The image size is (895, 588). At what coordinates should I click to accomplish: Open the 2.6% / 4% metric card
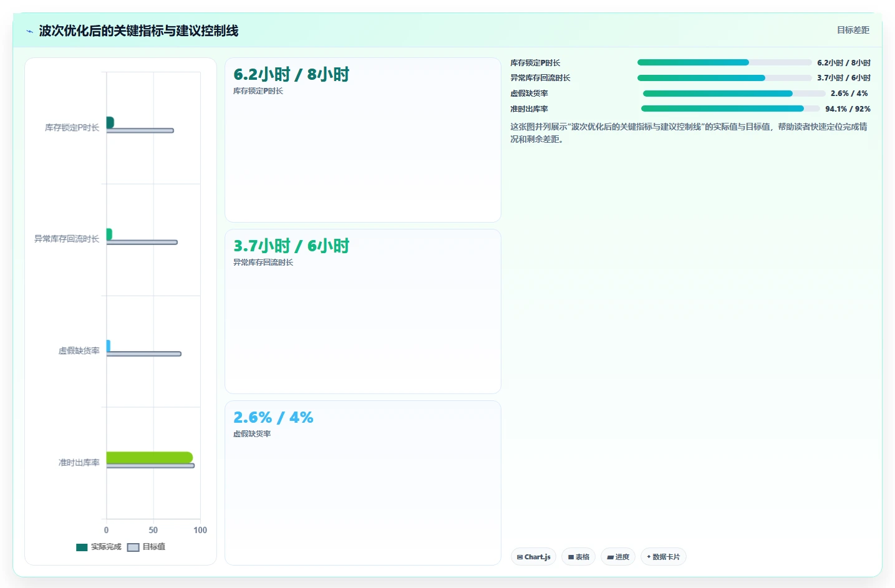pos(362,483)
